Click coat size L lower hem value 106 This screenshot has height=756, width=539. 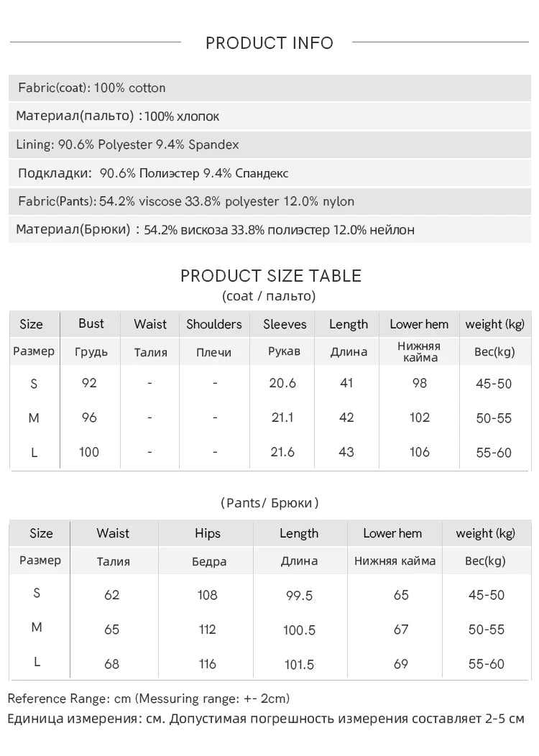[420, 452]
